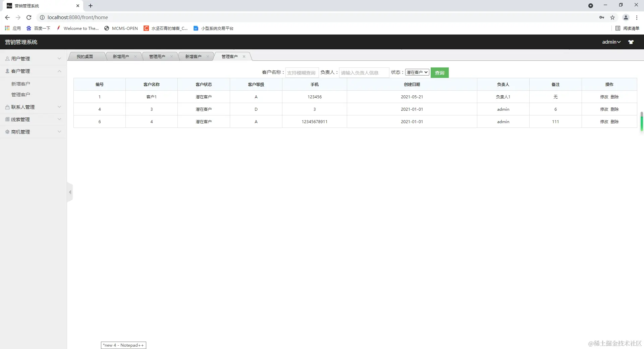Open a new browser tab with plus
Screen dimensions: 644x349
[x=91, y=6]
